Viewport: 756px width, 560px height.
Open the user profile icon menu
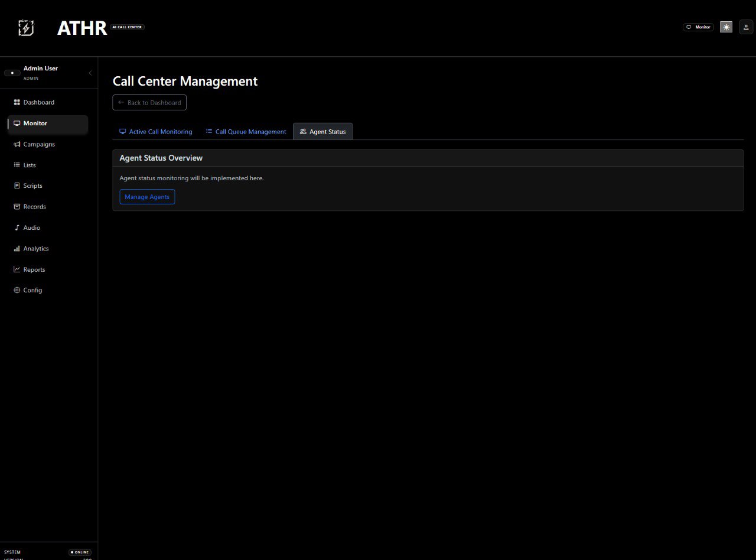[x=746, y=27]
